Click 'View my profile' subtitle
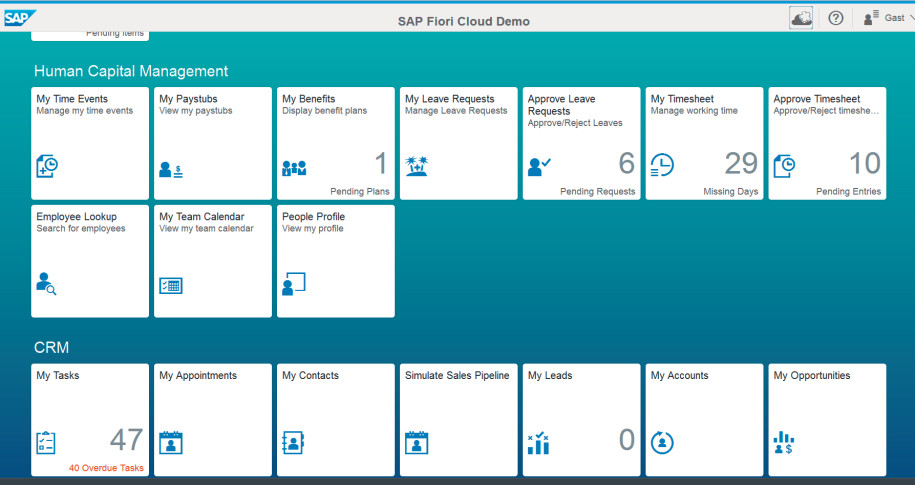 click(x=312, y=229)
